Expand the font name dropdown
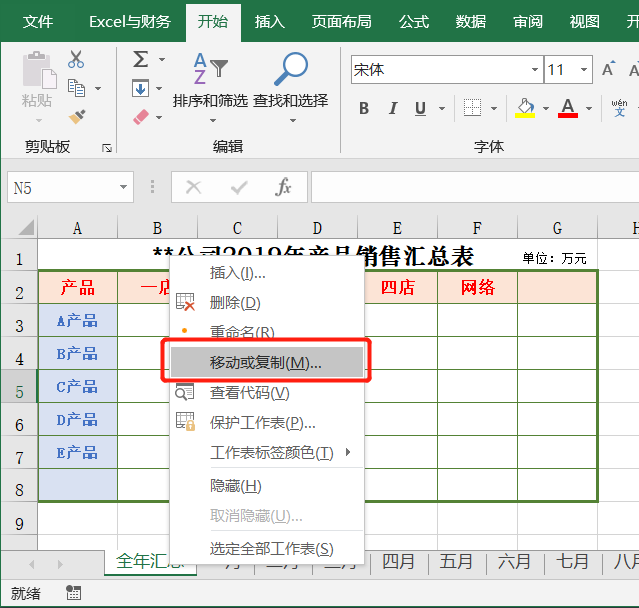Screen dimensions: 639x608 (534, 70)
